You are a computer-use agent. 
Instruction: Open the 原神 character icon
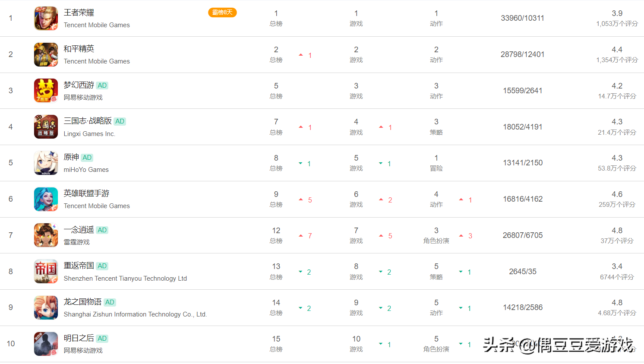(x=46, y=163)
